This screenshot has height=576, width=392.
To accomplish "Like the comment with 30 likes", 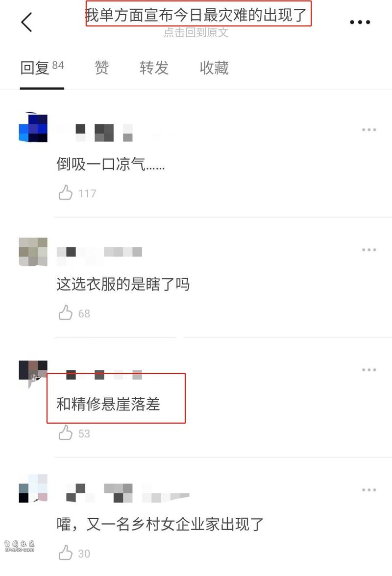I will click(65, 553).
